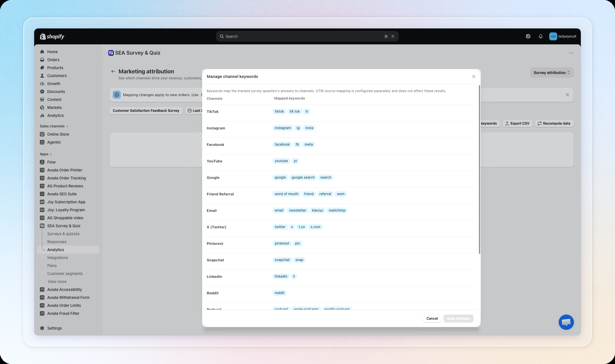The width and height of the screenshot is (615, 364).
Task: Click the Markets globe icon
Action: (x=42, y=107)
